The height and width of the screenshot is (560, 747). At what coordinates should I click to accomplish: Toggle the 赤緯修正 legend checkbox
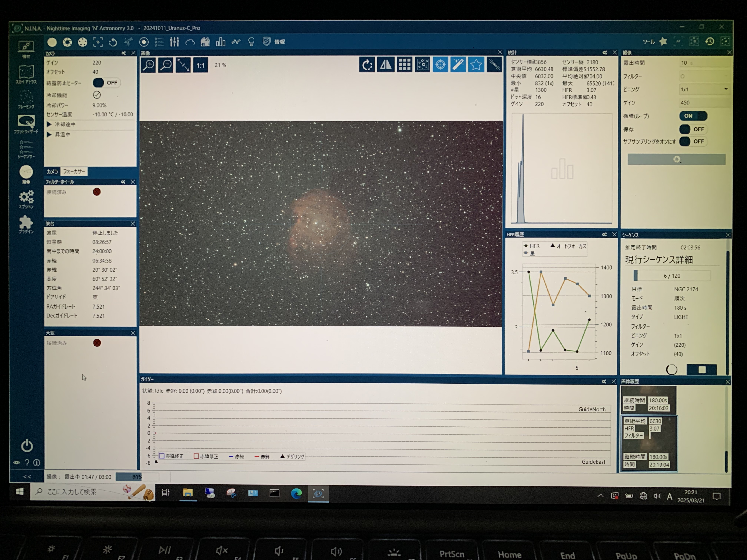(196, 456)
